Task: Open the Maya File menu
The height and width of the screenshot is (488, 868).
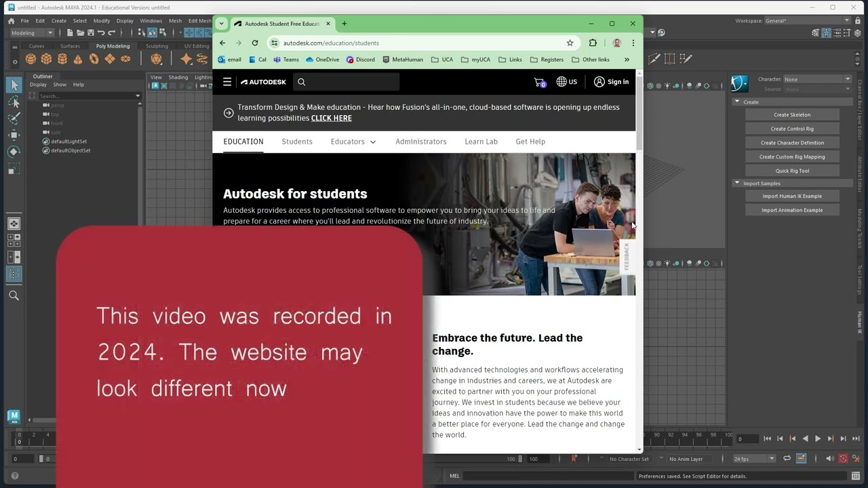Action: (x=24, y=21)
